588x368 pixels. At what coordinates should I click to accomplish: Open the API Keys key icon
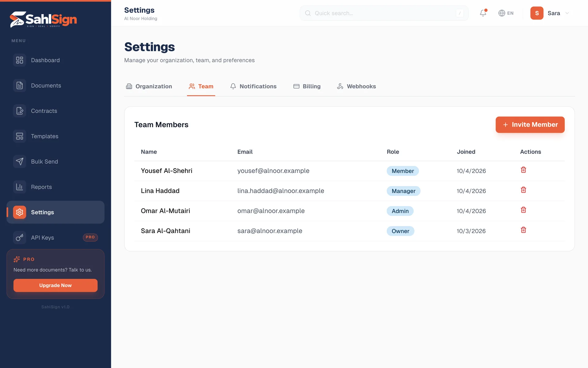pyautogui.click(x=20, y=238)
